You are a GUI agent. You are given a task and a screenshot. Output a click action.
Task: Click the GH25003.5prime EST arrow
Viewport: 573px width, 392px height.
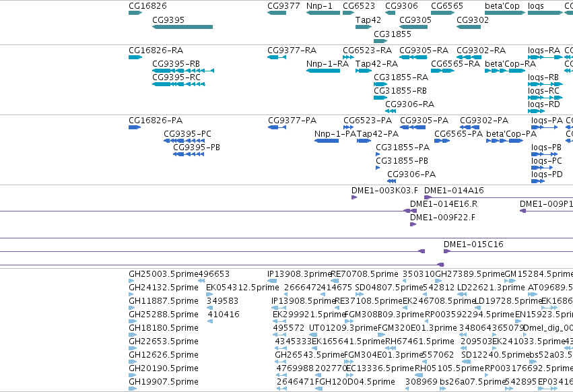[131, 281]
